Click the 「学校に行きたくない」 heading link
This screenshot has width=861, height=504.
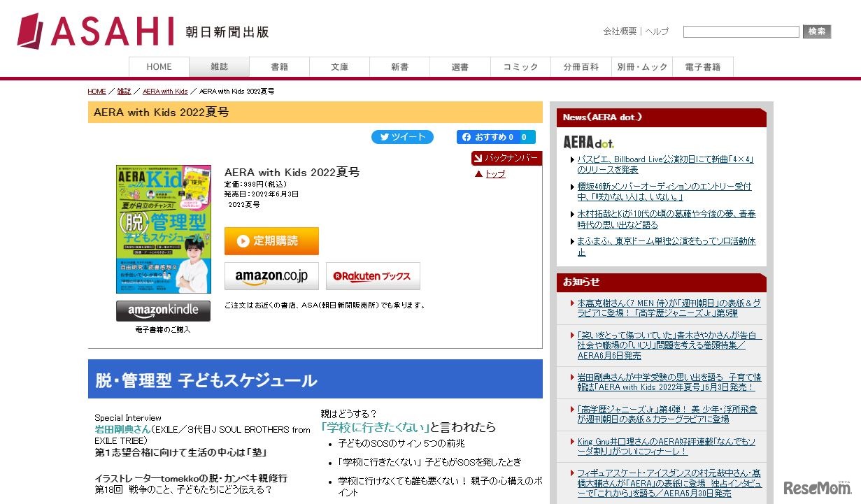pos(375,426)
